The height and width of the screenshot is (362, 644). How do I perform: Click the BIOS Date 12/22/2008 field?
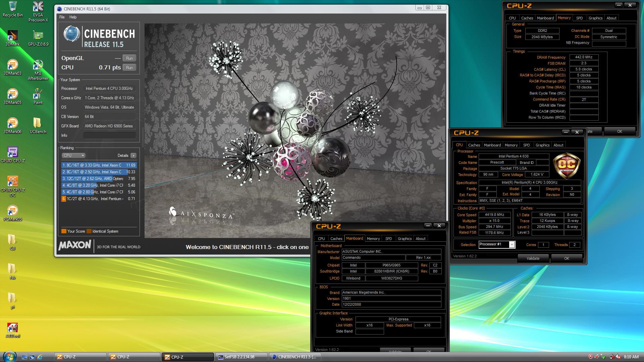[391, 305]
